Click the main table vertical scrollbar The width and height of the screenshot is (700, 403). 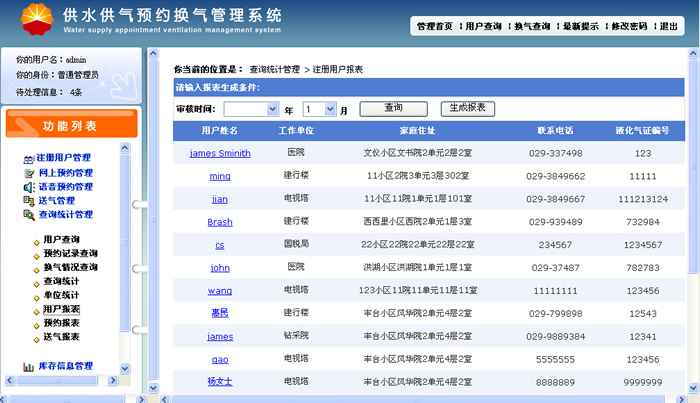click(693, 200)
